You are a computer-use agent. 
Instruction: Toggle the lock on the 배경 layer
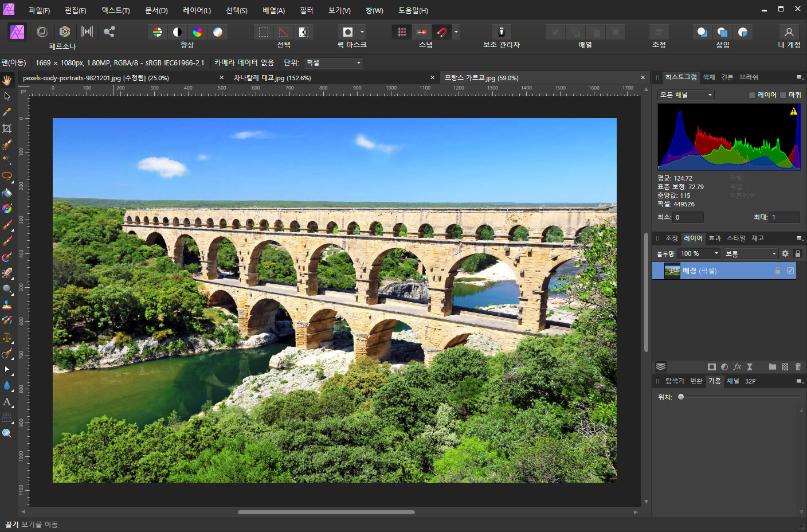[778, 271]
